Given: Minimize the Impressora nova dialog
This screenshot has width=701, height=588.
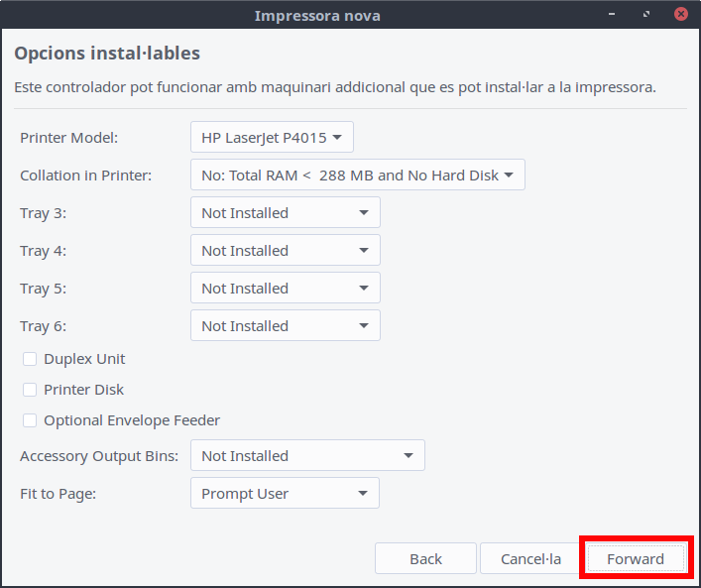Looking at the screenshot, I should point(614,15).
